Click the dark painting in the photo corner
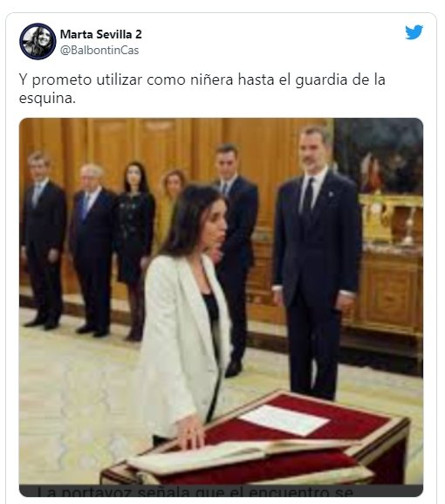The width and height of the screenshot is (445, 504). pyautogui.click(x=379, y=155)
